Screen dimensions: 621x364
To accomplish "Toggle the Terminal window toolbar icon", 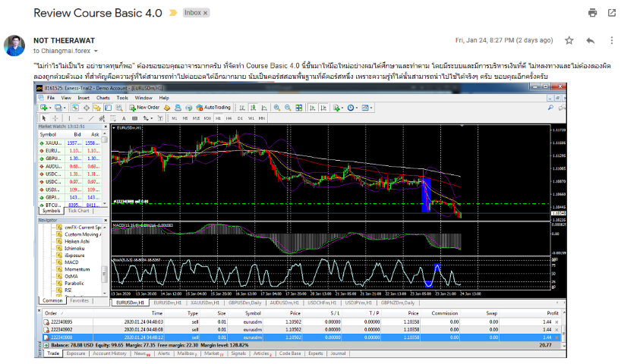I will (108, 108).
